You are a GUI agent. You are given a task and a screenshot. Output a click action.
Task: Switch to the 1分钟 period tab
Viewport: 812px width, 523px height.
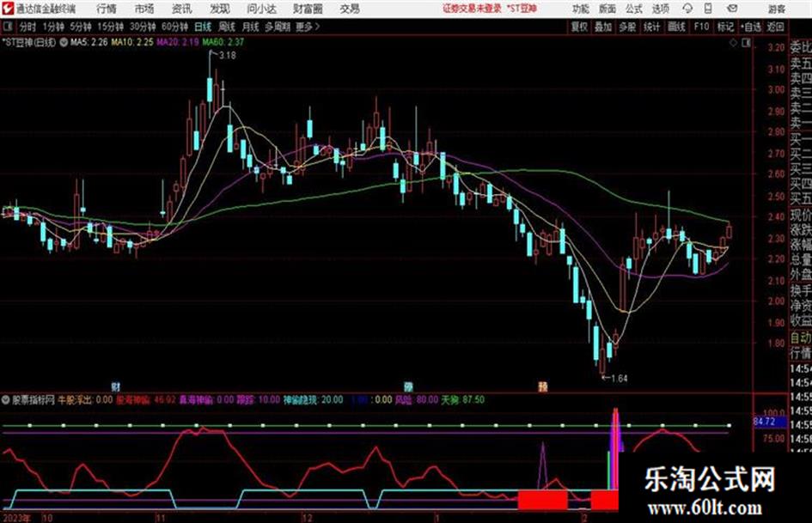53,27
